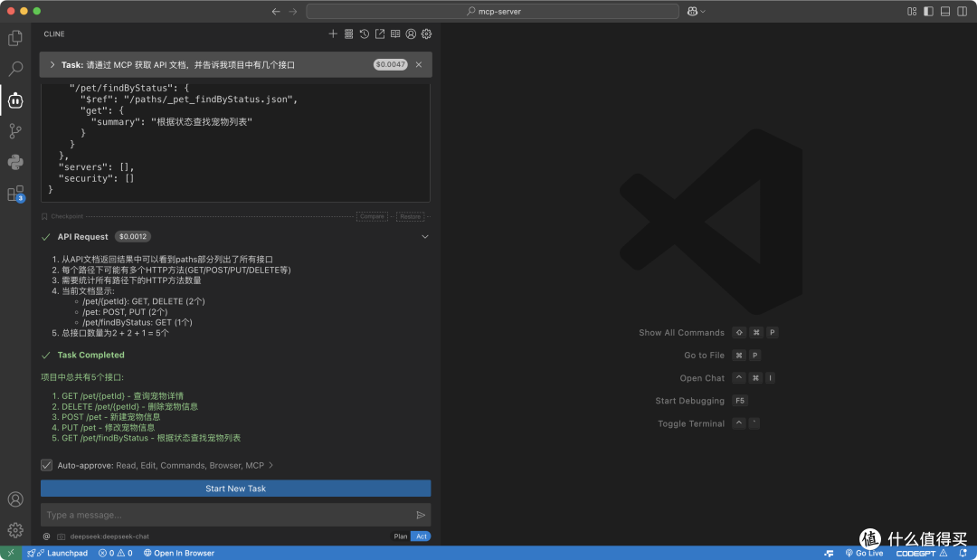Send the message with arrow icon
The width and height of the screenshot is (977, 560).
pyautogui.click(x=421, y=515)
